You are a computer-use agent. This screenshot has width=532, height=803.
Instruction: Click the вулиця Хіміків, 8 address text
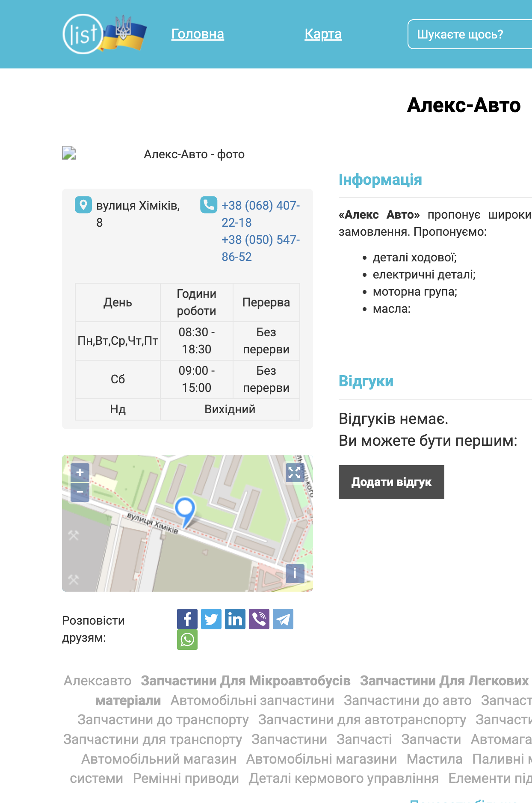pyautogui.click(x=138, y=214)
